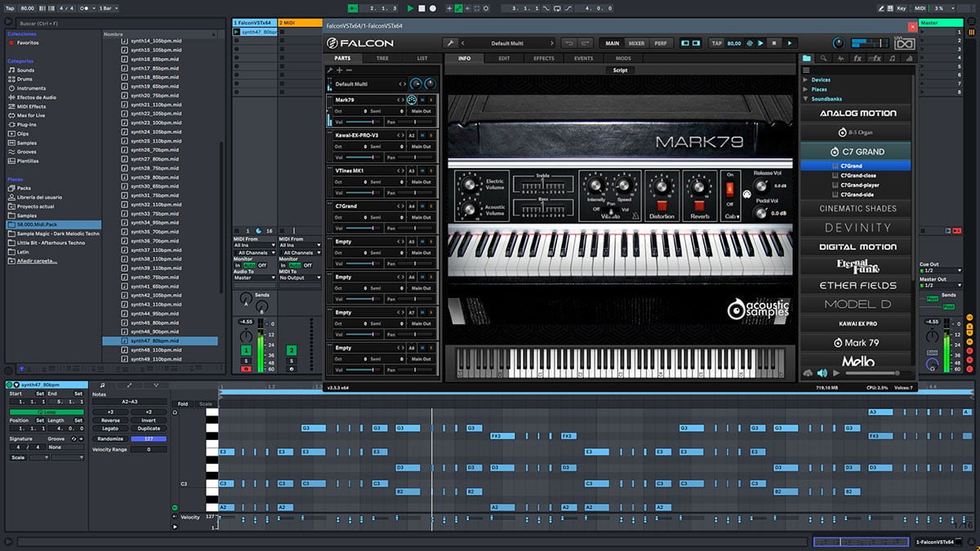Click the Falcon undo arrow icon
Image resolution: width=980 pixels, height=551 pixels.
[x=568, y=43]
